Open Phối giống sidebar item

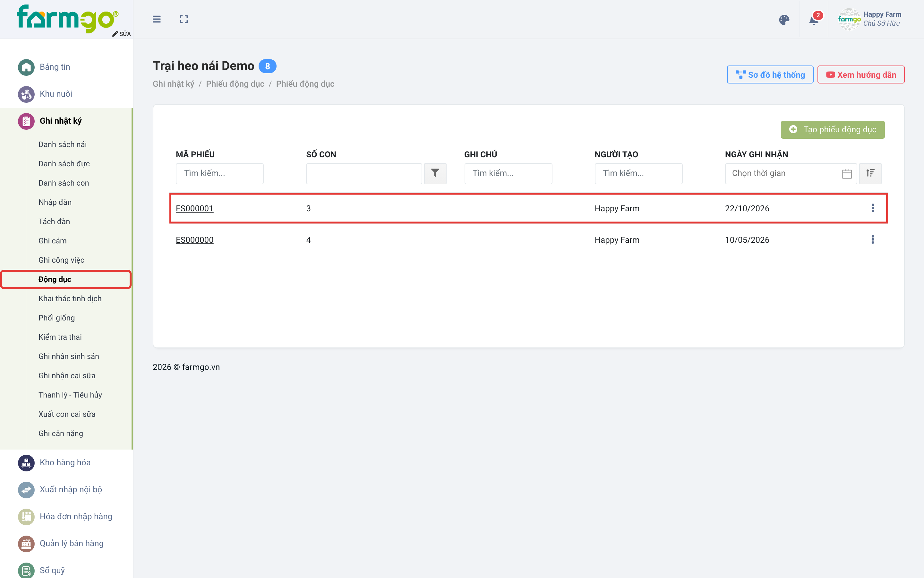click(x=56, y=318)
